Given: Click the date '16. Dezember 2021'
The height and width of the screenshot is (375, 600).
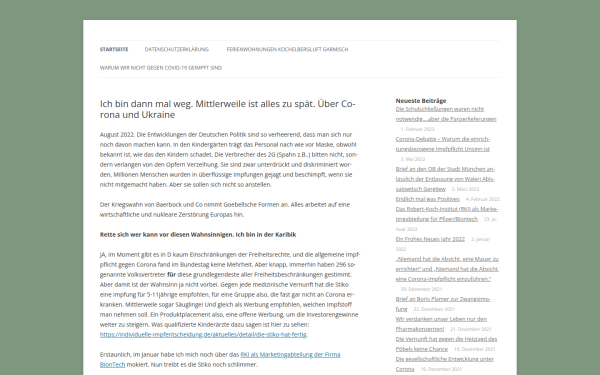Looking at the screenshot, I should [441, 369].
